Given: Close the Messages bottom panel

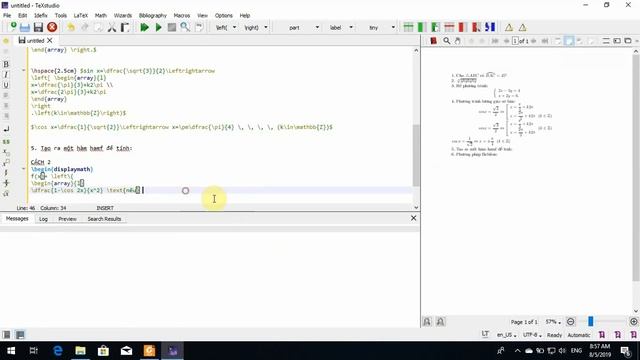Looking at the screenshot, I should [x=413, y=218].
